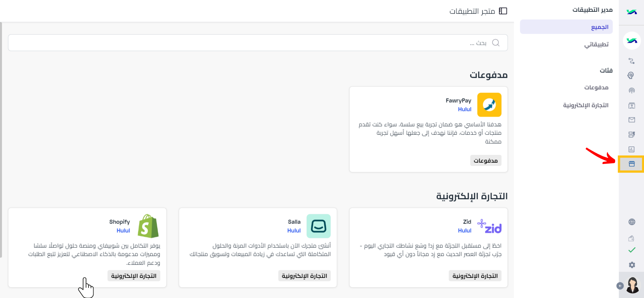Select the الجميع tab in app manager

566,27
